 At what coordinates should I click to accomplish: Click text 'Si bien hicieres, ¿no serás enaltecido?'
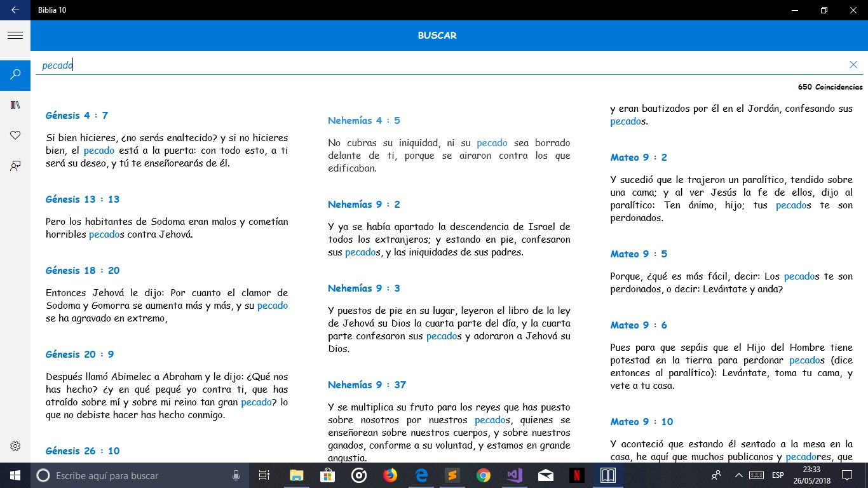click(x=132, y=138)
